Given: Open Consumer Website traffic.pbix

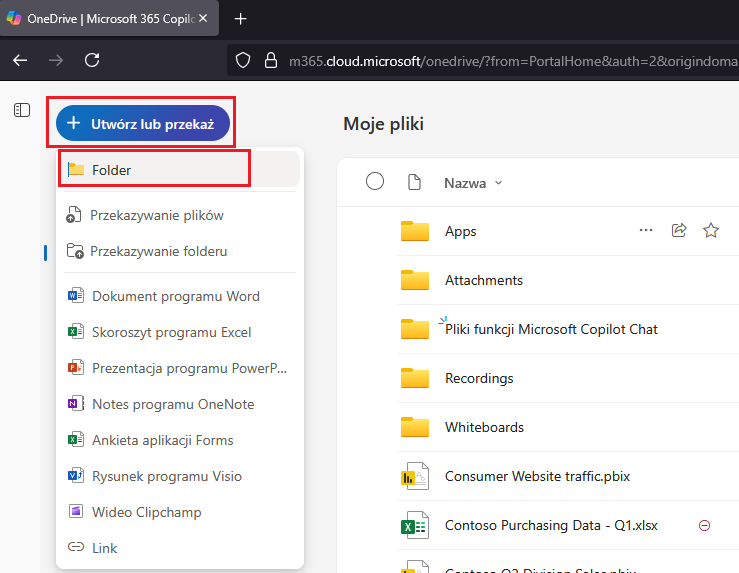Looking at the screenshot, I should (537, 476).
